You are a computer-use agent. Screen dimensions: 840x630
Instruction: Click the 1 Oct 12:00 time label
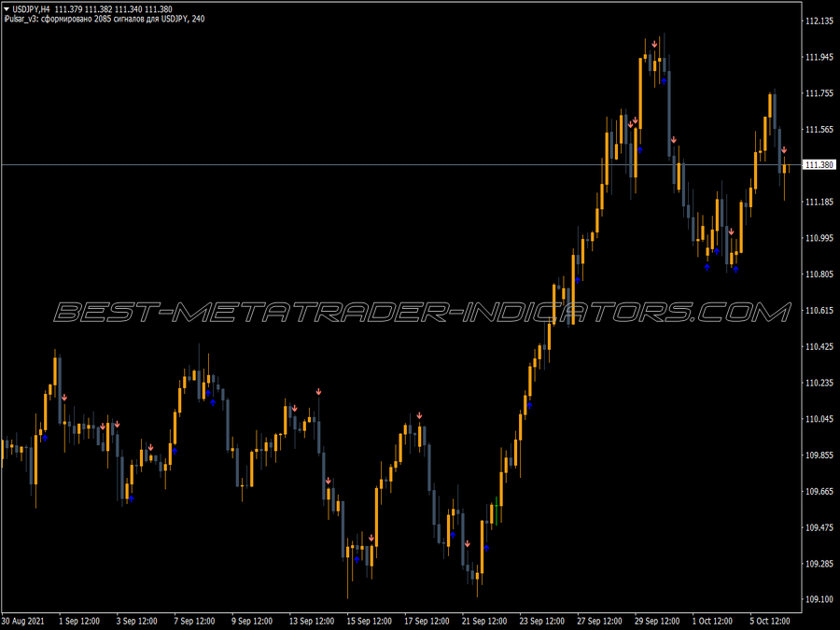pyautogui.click(x=712, y=621)
